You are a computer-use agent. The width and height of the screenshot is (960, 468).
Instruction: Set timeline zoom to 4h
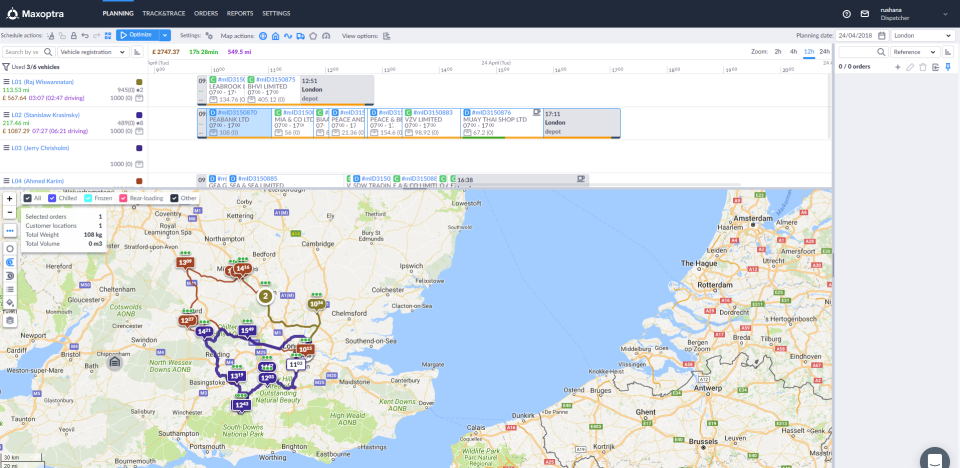pos(793,51)
